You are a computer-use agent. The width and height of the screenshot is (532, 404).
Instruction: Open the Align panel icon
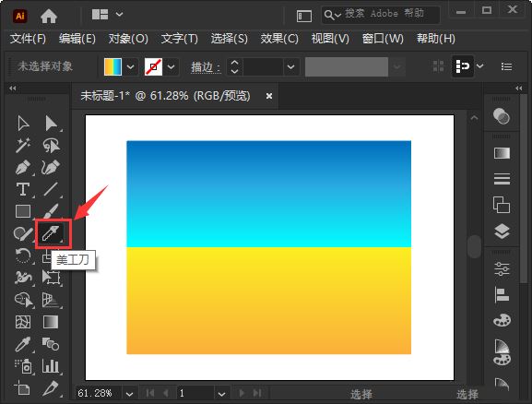502,294
